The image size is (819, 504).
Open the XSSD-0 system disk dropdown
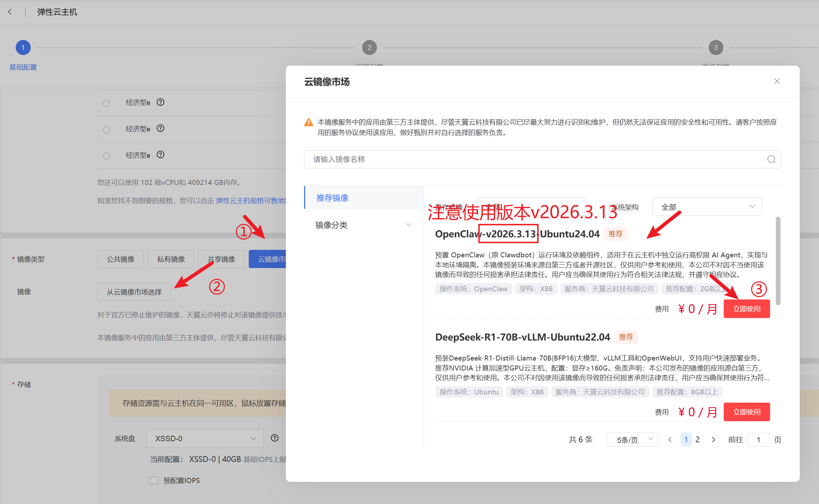[205, 438]
